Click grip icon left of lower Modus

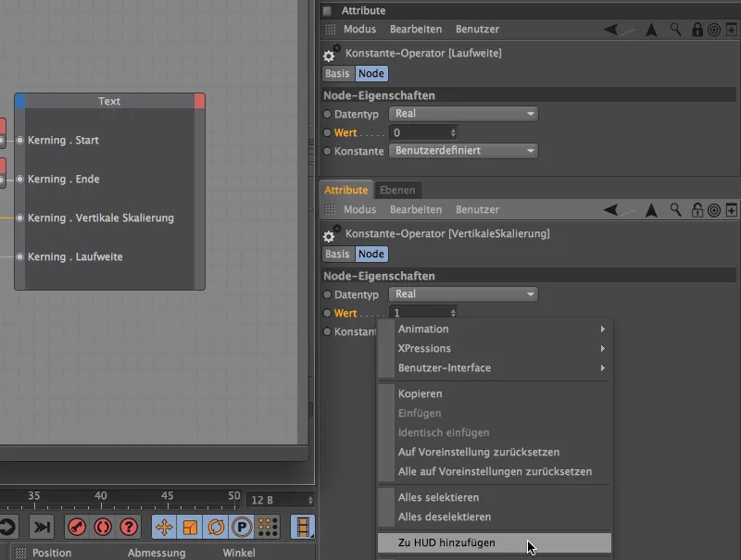click(330, 209)
